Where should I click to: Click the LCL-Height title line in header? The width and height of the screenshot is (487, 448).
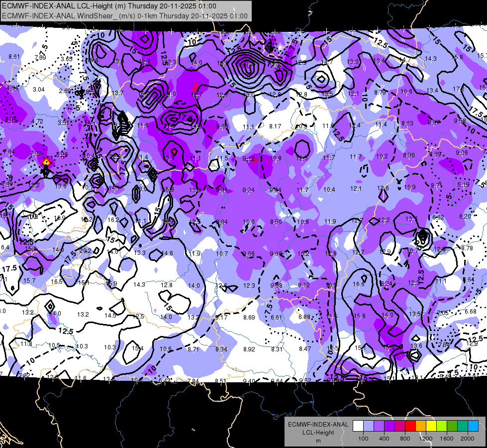[109, 6]
